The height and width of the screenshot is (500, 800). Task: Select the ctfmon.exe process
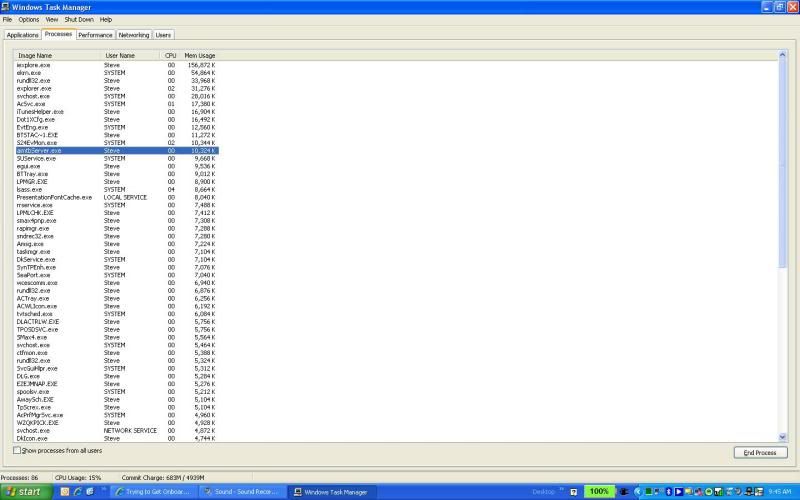pos(117,353)
